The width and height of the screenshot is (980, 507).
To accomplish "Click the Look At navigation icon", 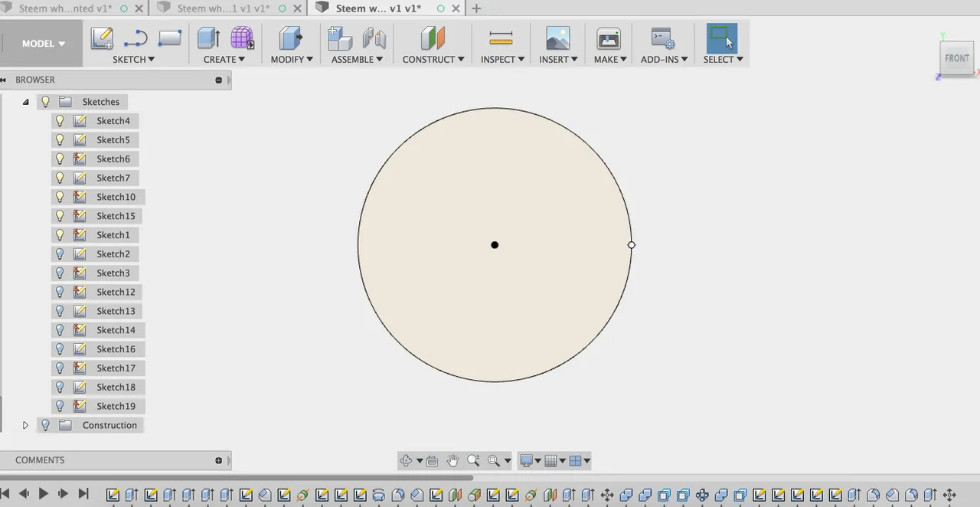I will (432, 461).
